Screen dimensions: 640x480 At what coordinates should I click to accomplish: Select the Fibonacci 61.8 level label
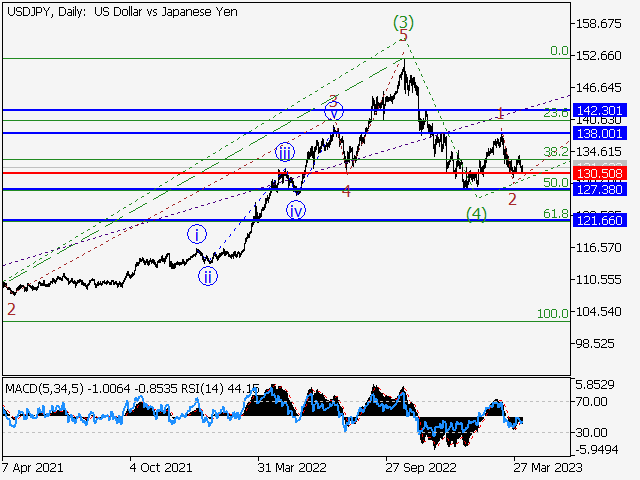[x=556, y=213]
